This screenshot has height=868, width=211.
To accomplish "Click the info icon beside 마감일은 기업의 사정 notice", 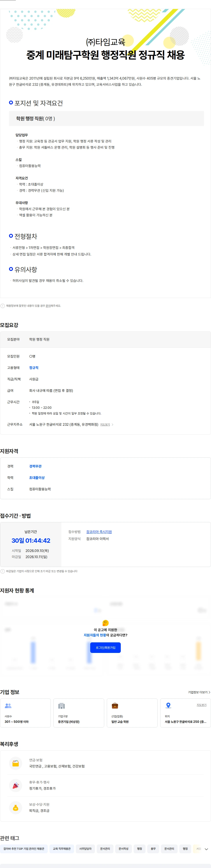I will click(3, 571).
